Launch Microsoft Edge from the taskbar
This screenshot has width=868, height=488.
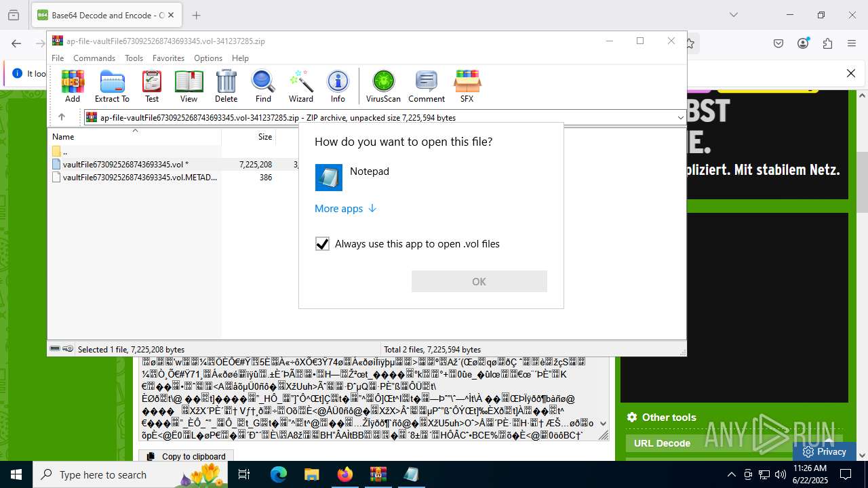279,474
